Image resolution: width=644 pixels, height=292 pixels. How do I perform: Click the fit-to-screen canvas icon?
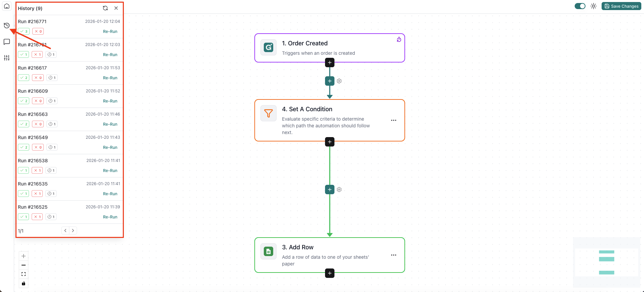tap(24, 274)
